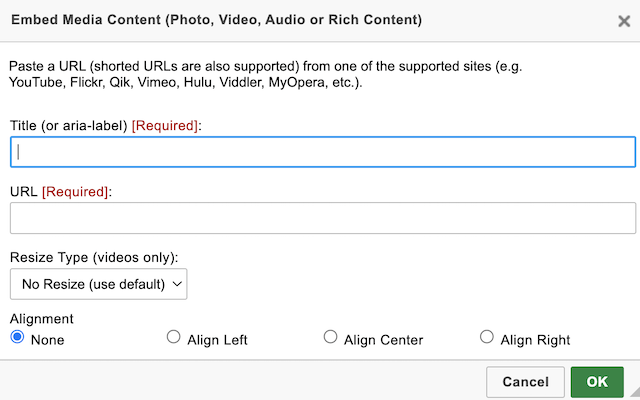
Task: Expand the No Resize (use default) chevron arrow
Action: [178, 284]
